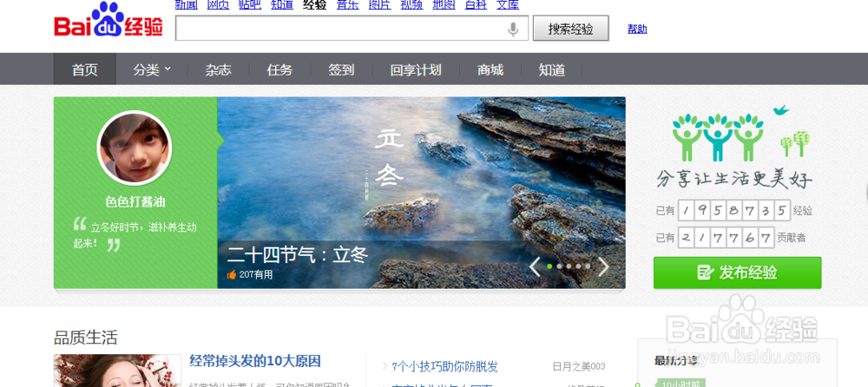Go to previous banner slide arrow
This screenshot has height=387, width=868.
(x=535, y=267)
